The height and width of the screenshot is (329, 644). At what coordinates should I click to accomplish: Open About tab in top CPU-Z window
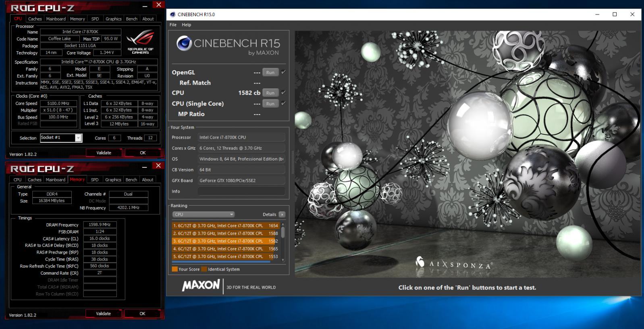coord(148,19)
